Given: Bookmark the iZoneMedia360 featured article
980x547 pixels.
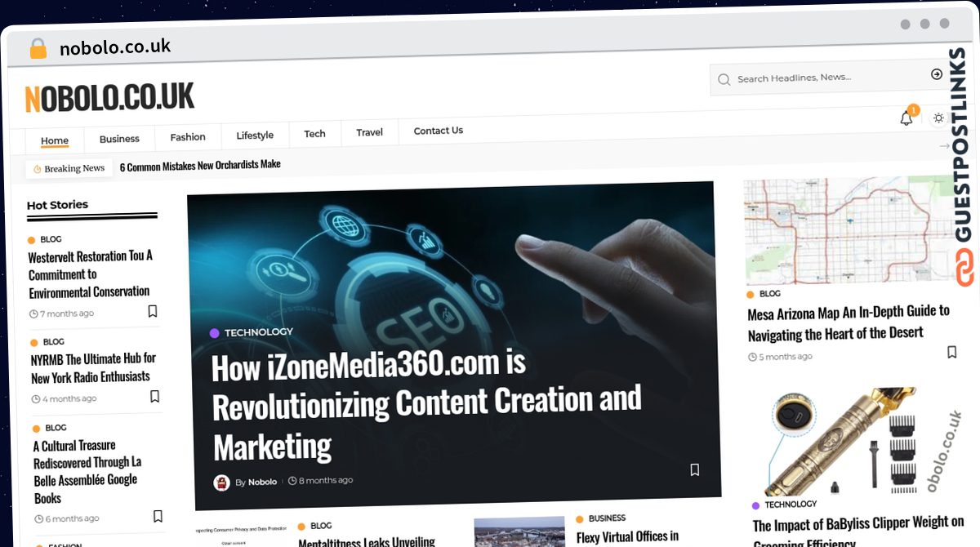Looking at the screenshot, I should (695, 469).
